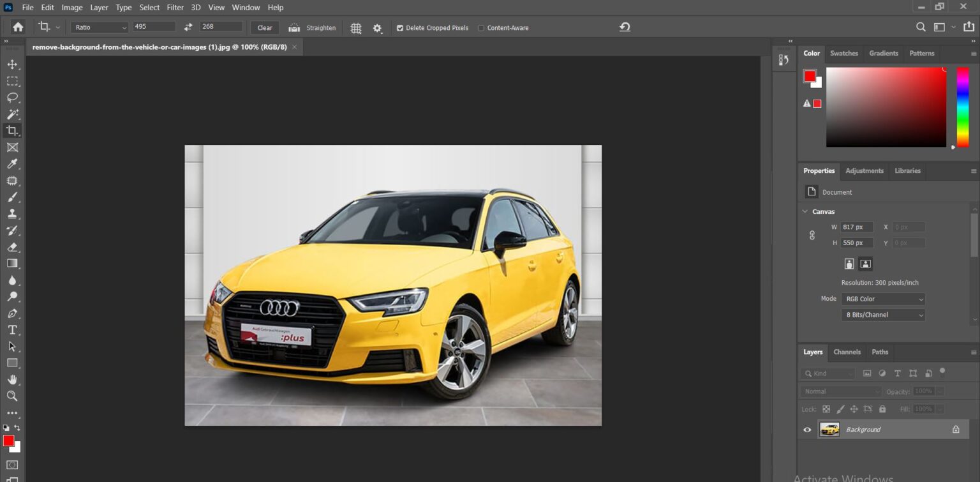This screenshot has width=980, height=482.
Task: Open the Filter menu
Action: [175, 7]
